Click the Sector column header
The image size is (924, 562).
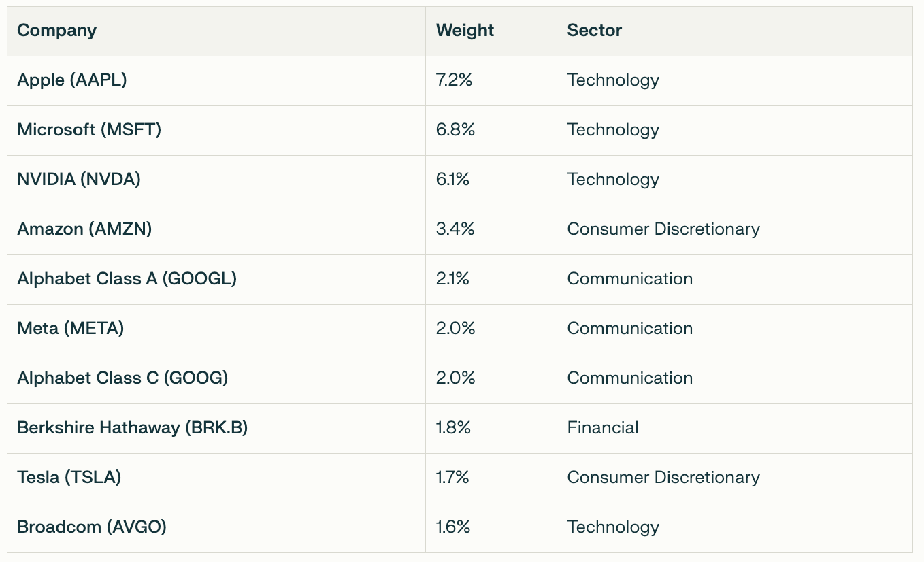pyautogui.click(x=595, y=31)
